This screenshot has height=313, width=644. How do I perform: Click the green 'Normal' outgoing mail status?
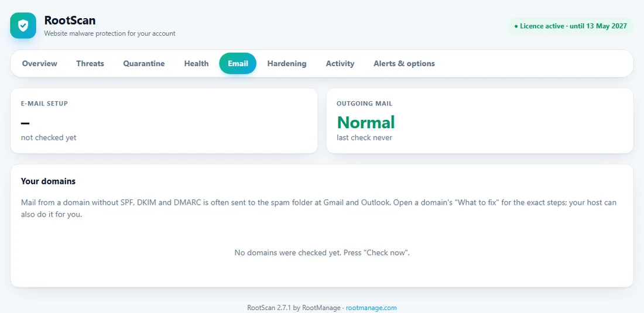tap(366, 122)
